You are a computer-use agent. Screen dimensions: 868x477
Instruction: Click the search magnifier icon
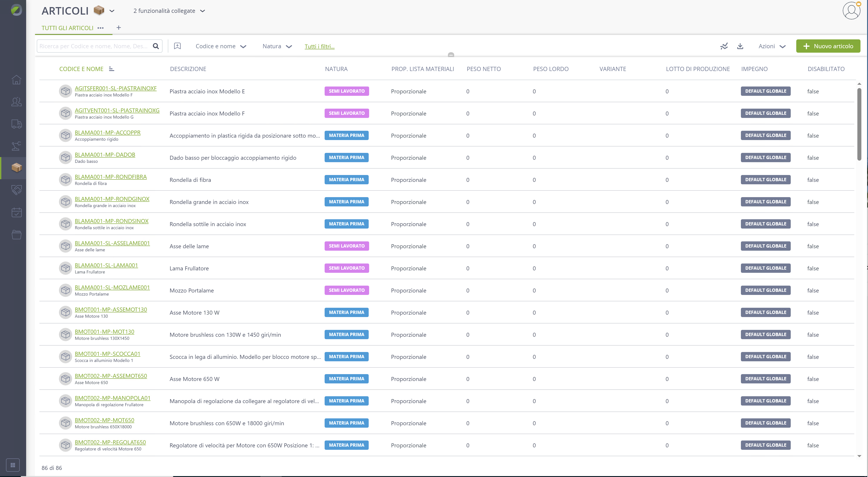[x=156, y=46]
